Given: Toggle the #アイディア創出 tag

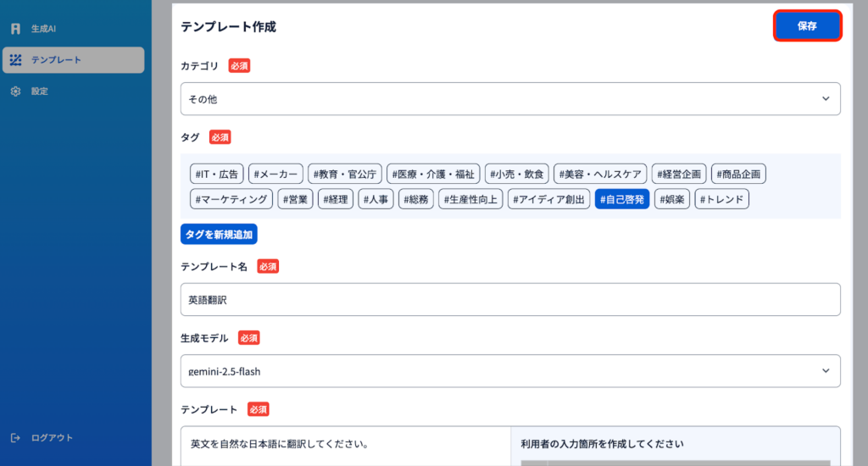Looking at the screenshot, I should coord(548,200).
